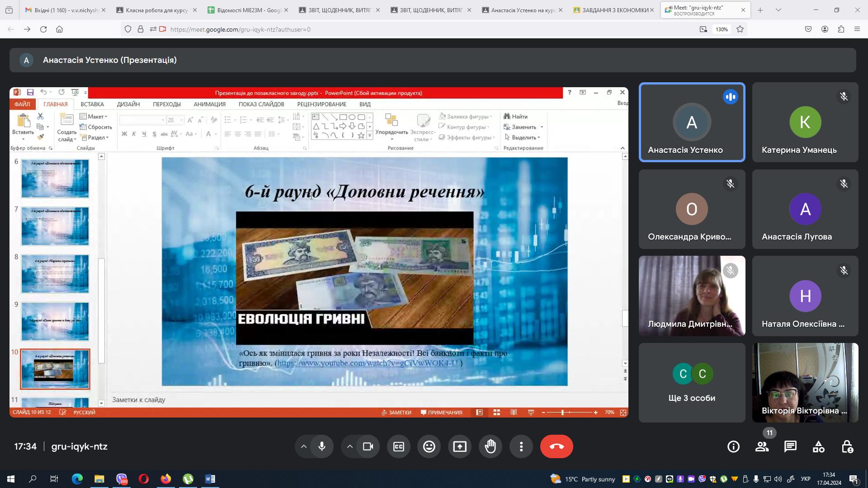Viewport: 868px width, 488px height.
Task: Click the red Leave call button
Action: [556, 446]
